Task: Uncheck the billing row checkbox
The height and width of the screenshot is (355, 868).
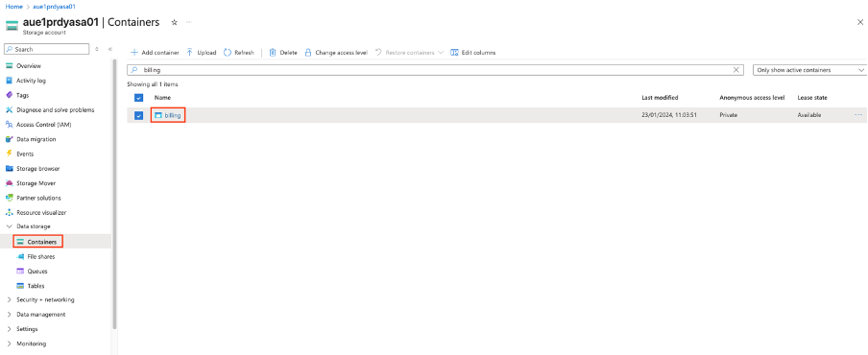Action: (x=139, y=115)
